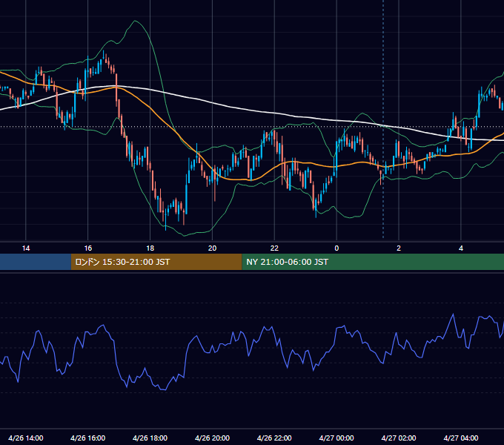Click the 22 hour axis label

(274, 248)
